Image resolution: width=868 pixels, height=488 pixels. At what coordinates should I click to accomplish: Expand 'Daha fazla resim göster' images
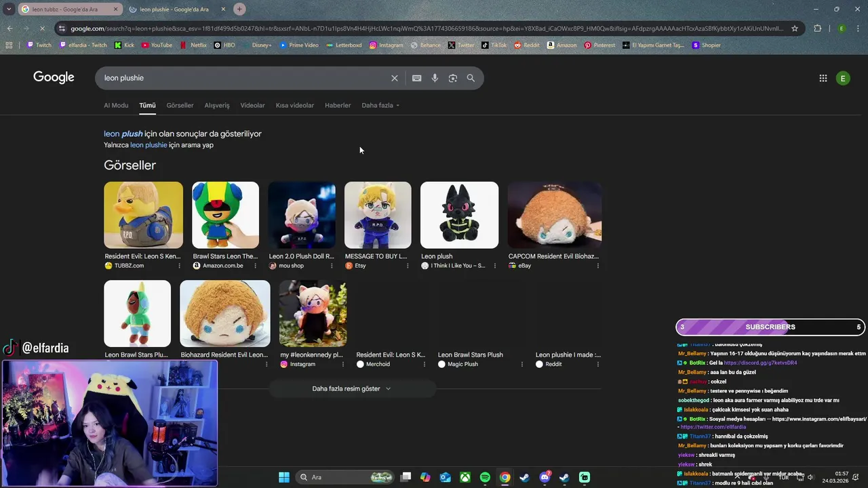coord(352,388)
